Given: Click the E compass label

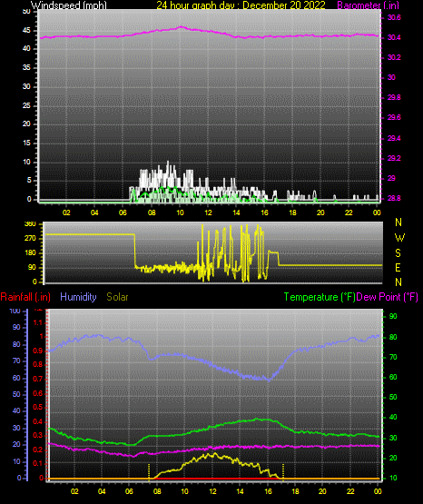Looking at the screenshot, I should (x=398, y=268).
